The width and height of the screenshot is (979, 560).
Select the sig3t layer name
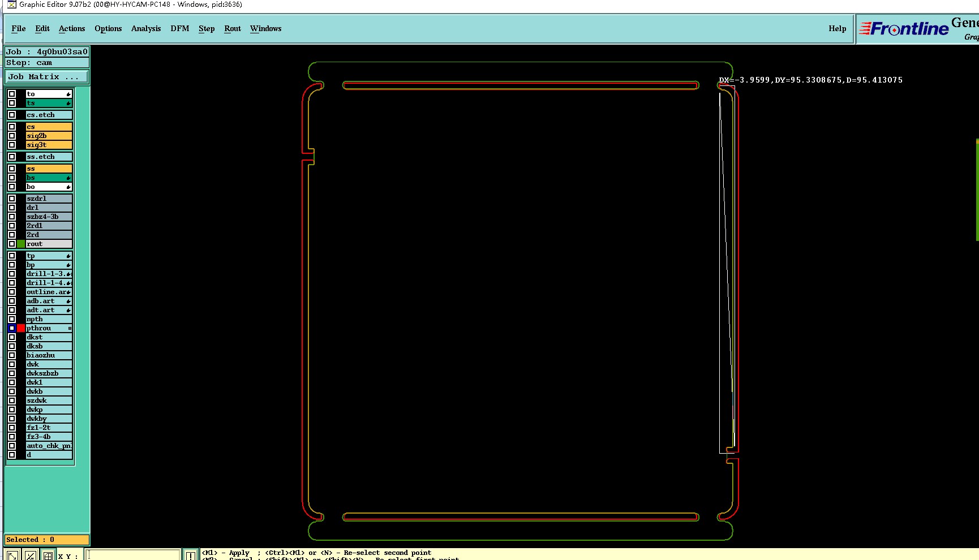pyautogui.click(x=49, y=145)
